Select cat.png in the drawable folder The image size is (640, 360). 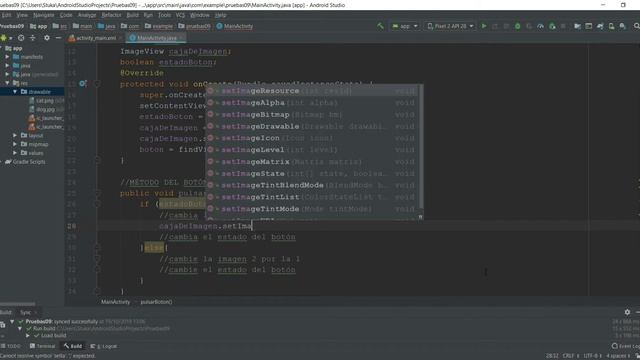pyautogui.click(x=46, y=100)
